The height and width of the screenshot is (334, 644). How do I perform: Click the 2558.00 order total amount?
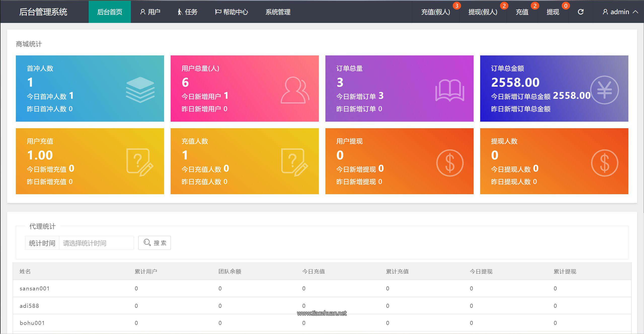(x=515, y=82)
